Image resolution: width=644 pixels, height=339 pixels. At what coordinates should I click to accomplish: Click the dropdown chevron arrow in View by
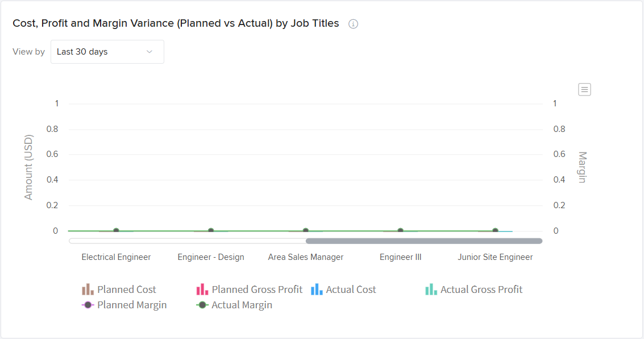click(x=149, y=52)
